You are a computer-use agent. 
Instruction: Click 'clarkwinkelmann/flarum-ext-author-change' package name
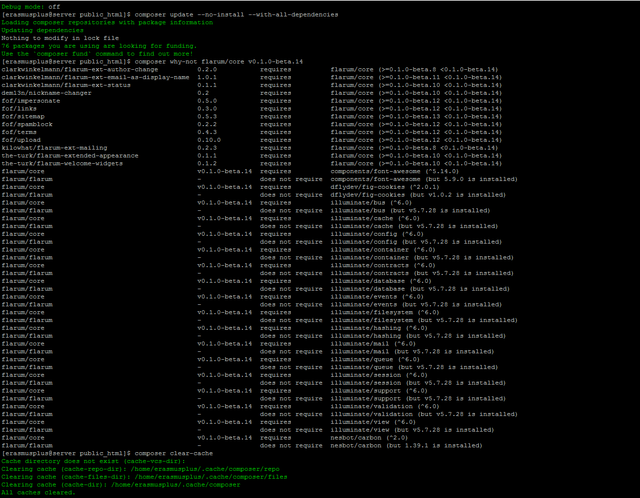point(80,69)
